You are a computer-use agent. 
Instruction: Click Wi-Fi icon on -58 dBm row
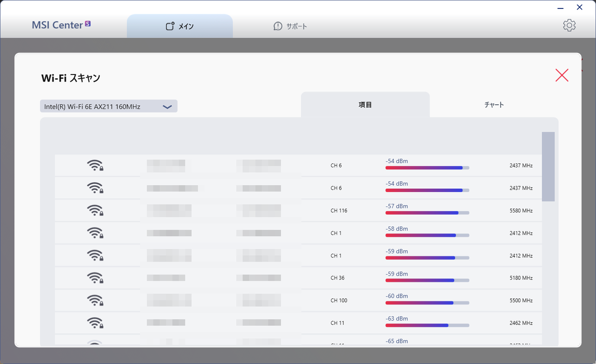(x=95, y=233)
